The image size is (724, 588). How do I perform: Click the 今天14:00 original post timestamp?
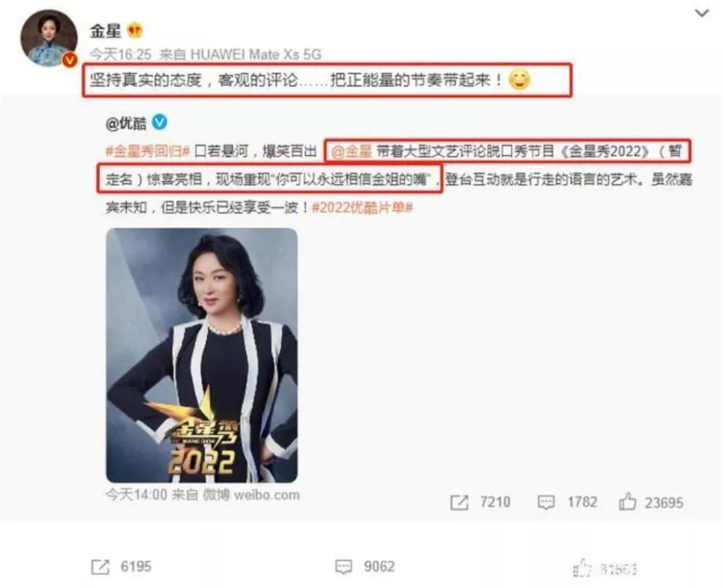(x=137, y=495)
